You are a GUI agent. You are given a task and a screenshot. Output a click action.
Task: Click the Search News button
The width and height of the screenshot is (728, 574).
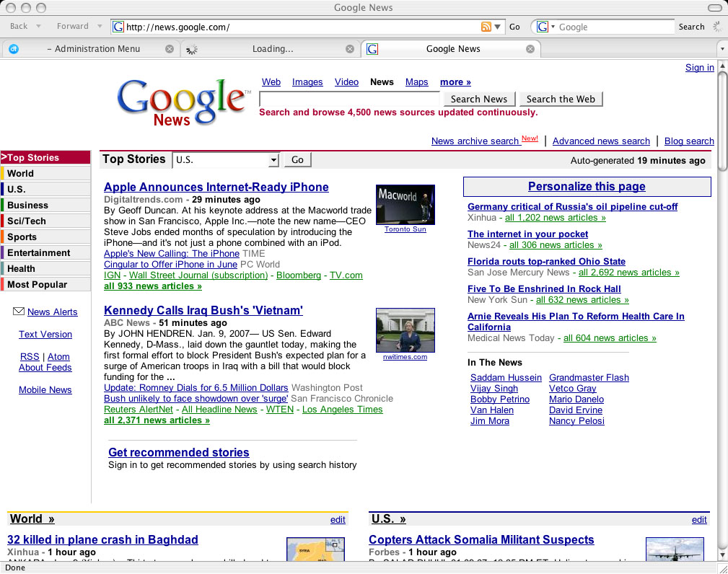coord(479,99)
